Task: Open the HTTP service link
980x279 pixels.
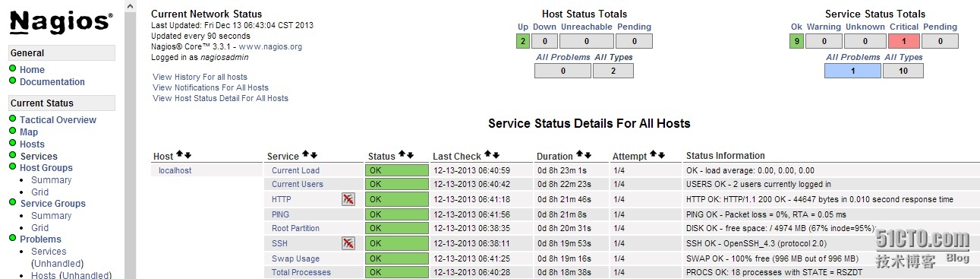Action: [x=281, y=199]
